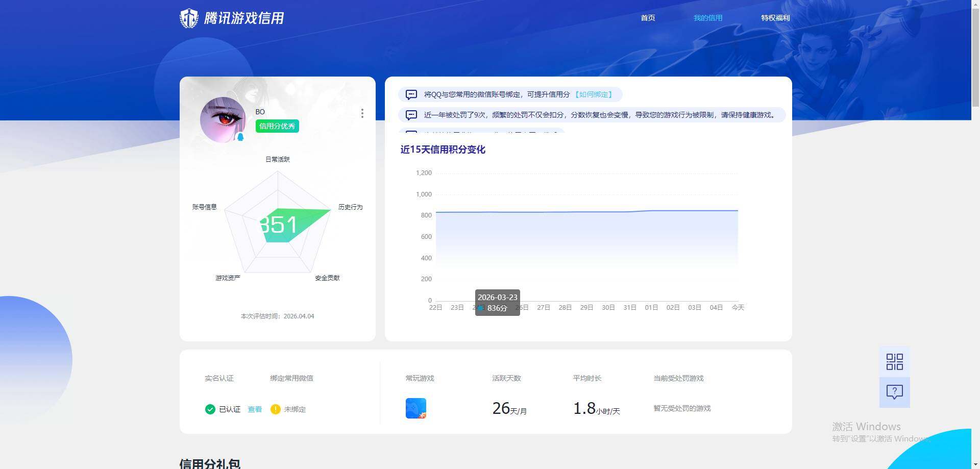
Task: Open the three-dot options menu on the profile card
Action: tap(362, 113)
